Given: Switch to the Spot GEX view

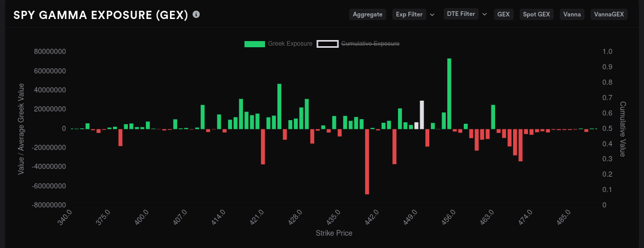Looking at the screenshot, I should click(537, 14).
